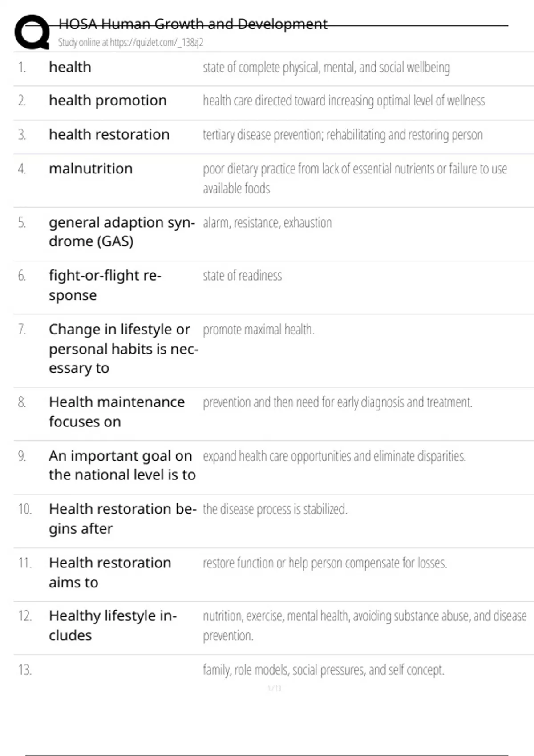The height and width of the screenshot is (756, 534).
Task: Select 'Health restoration aims to' term
Action: point(110,572)
